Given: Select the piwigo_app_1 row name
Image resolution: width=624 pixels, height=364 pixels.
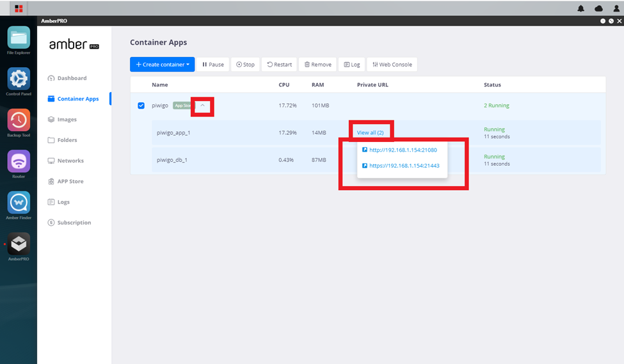Looking at the screenshot, I should (x=173, y=133).
